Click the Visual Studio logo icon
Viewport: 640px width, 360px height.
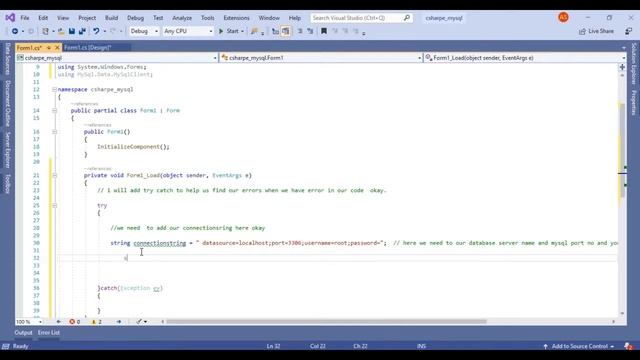pyautogui.click(x=10, y=18)
